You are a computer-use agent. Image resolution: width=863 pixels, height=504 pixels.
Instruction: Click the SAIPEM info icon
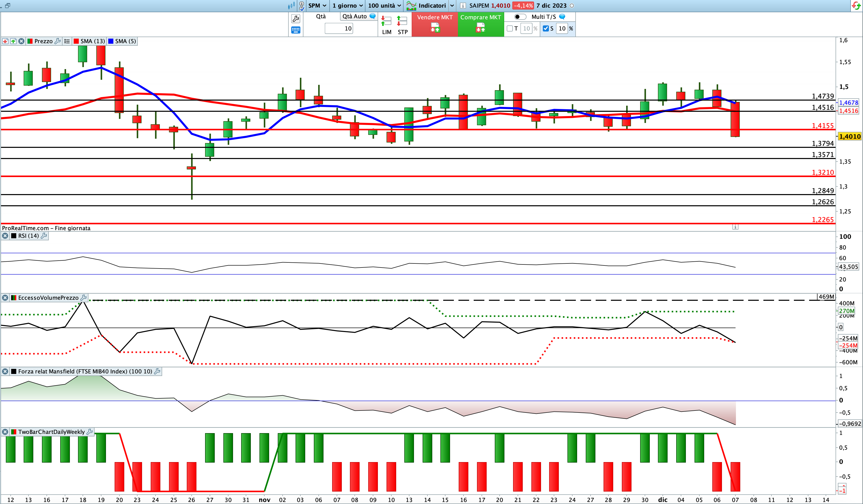[x=463, y=6]
